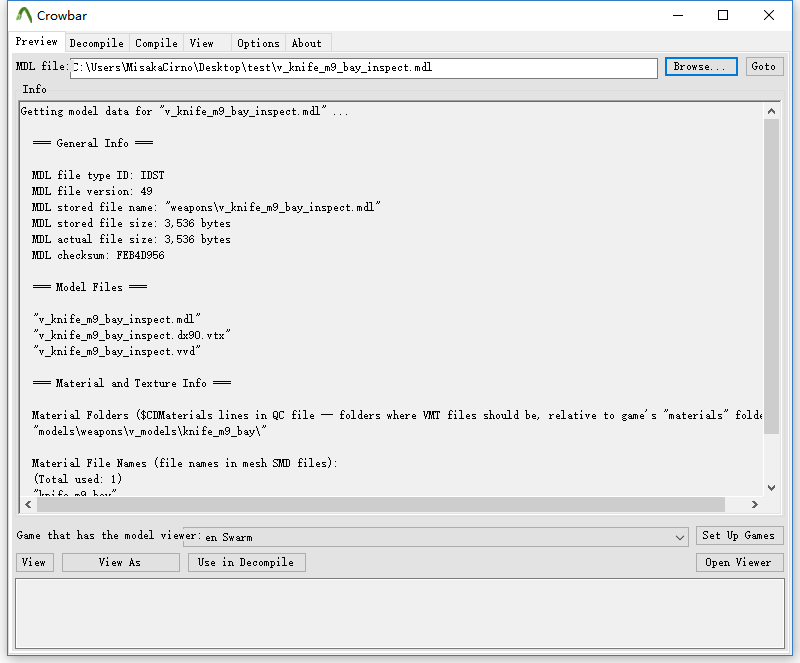Viewport: 800px width, 663px height.
Task: Click the 'Material File Names' line
Action: [185, 463]
